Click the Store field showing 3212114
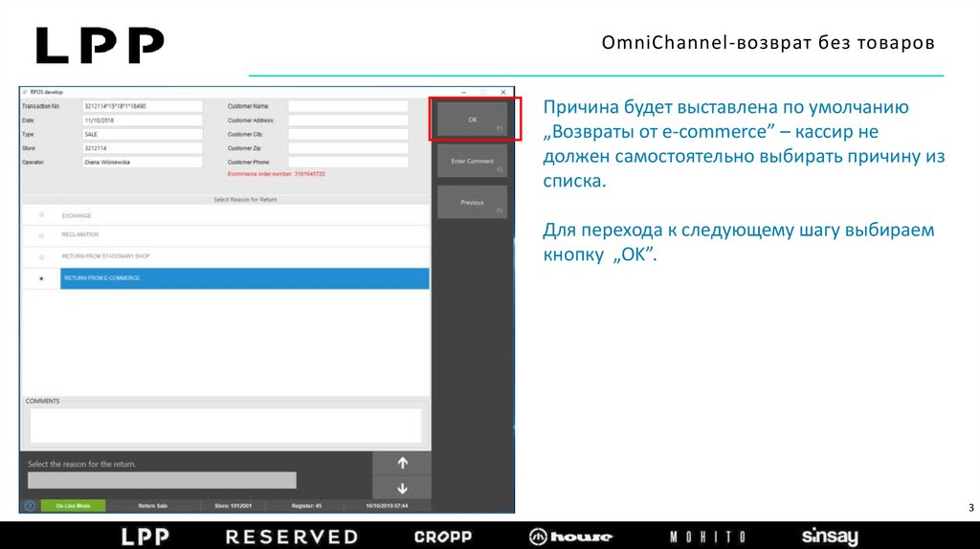The image size is (980, 549). (x=143, y=148)
